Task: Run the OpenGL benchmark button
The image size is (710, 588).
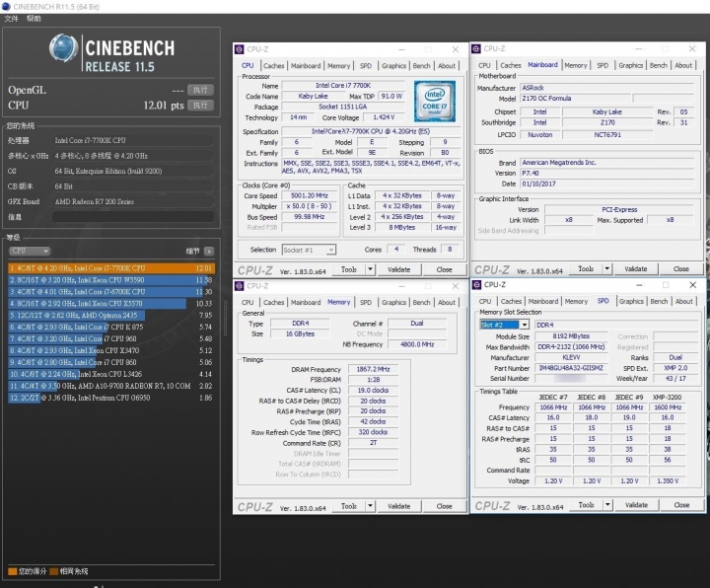Action: (200, 90)
